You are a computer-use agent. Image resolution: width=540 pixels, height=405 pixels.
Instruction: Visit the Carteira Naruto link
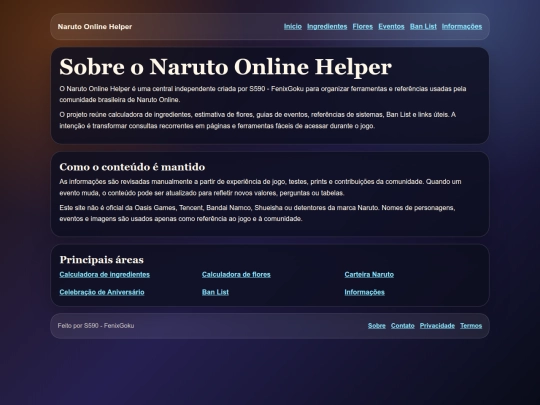click(369, 274)
